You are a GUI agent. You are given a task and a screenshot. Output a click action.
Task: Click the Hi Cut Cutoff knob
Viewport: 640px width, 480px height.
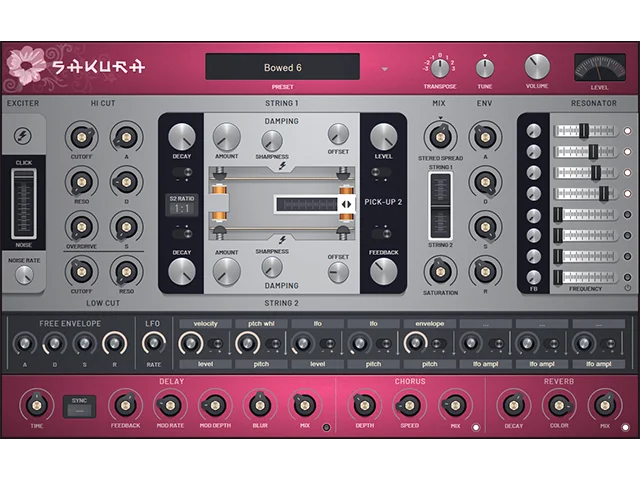pyautogui.click(x=81, y=136)
